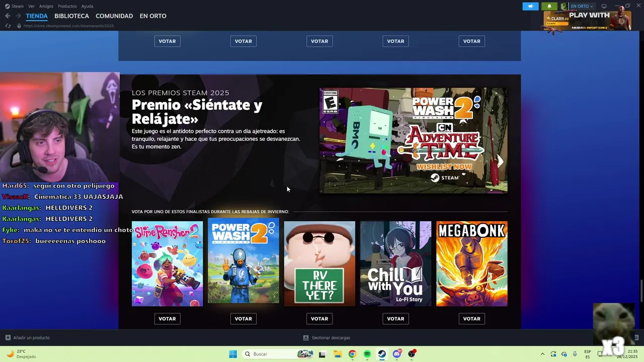
Task: Open OBS Studio from the taskbar
Action: coord(412,354)
